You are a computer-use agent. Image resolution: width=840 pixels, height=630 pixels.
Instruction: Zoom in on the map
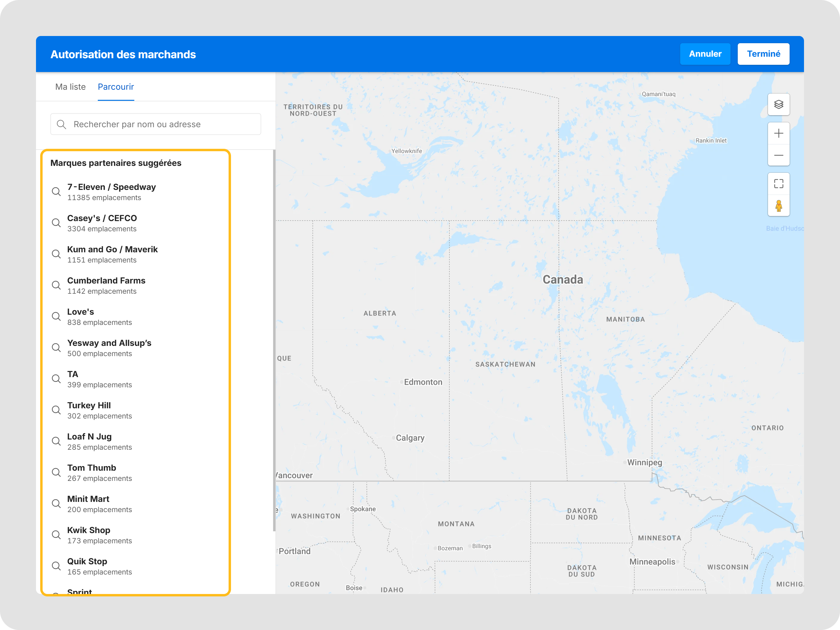[x=778, y=133]
